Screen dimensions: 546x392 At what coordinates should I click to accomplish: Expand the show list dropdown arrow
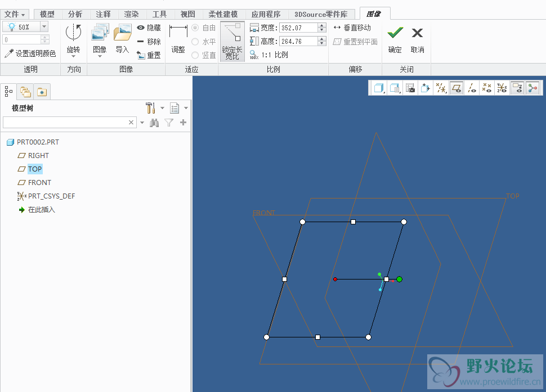tap(186, 108)
